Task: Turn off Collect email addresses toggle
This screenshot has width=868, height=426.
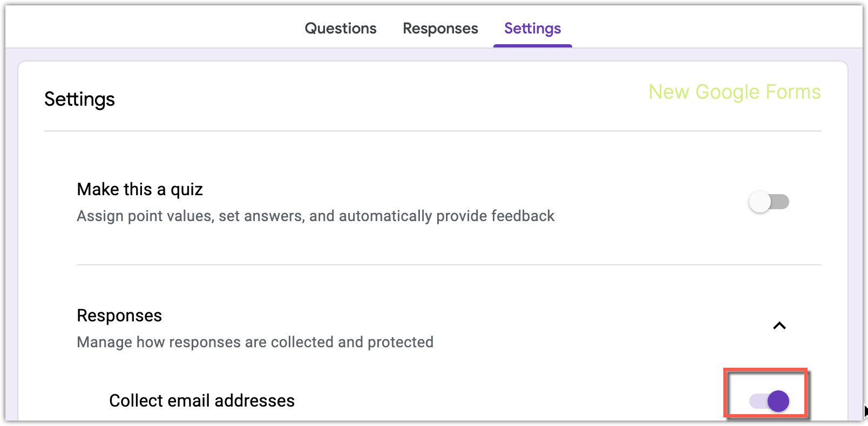Action: (769, 401)
